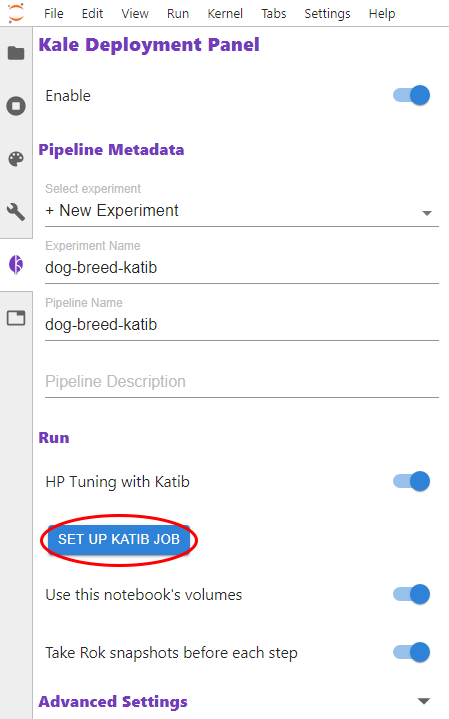The height and width of the screenshot is (719, 449).
Task: Select the Kale Kubeflow sidebar icon
Action: point(16,265)
